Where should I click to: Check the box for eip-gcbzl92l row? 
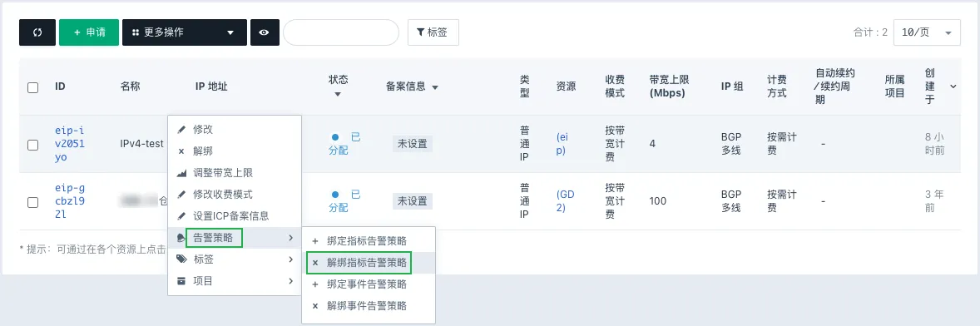click(x=33, y=202)
